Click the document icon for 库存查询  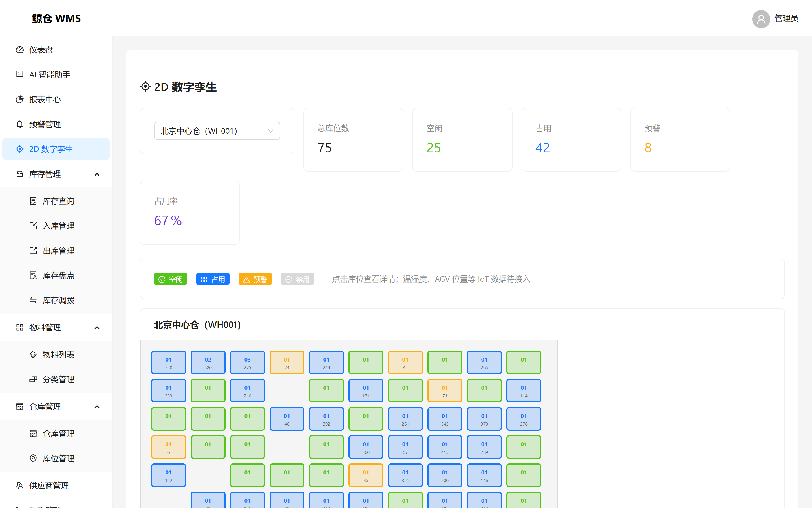pyautogui.click(x=33, y=201)
